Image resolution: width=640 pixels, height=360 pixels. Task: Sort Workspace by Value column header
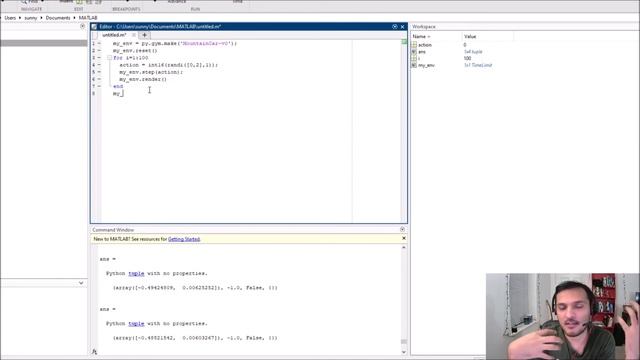(x=487, y=36)
